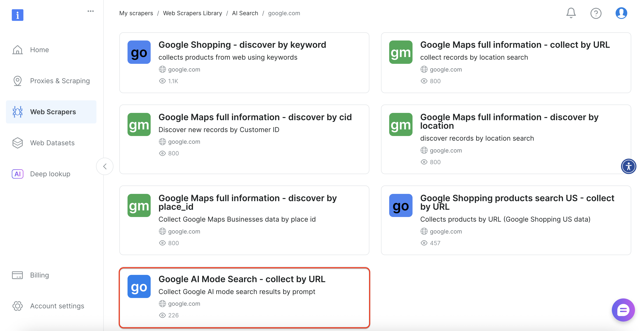Click the go logo of Google Shopping discover by keyword
644x331 pixels.
pyautogui.click(x=139, y=52)
